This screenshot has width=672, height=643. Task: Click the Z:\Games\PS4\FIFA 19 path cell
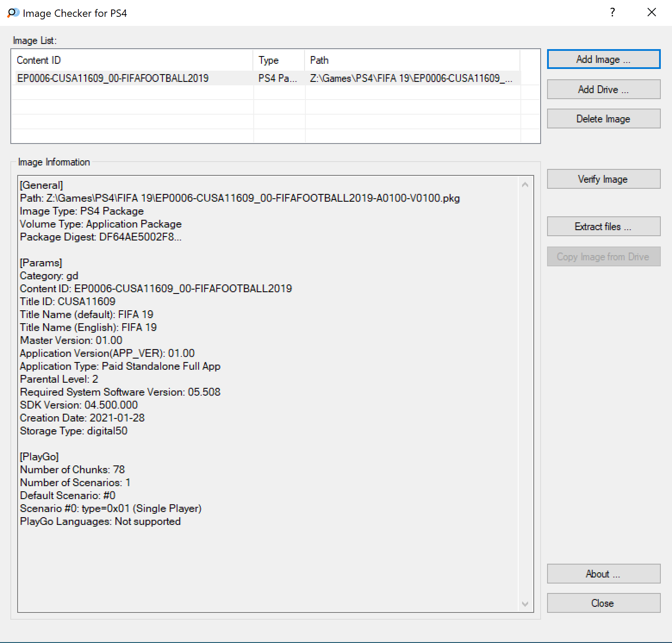coord(411,78)
